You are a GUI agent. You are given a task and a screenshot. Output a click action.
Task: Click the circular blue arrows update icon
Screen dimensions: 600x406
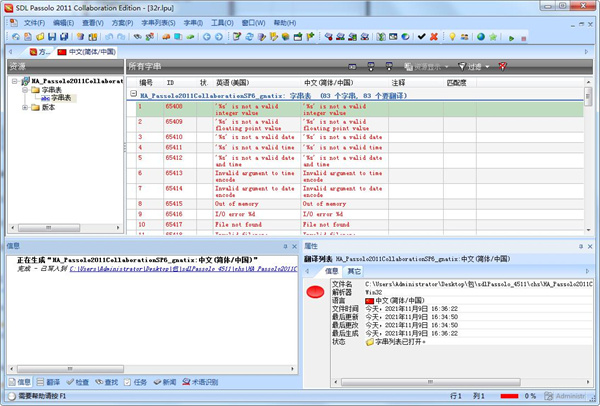click(249, 37)
